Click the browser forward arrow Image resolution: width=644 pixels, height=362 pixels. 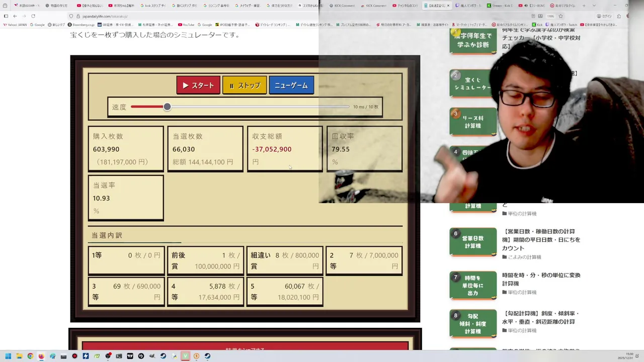point(24,16)
